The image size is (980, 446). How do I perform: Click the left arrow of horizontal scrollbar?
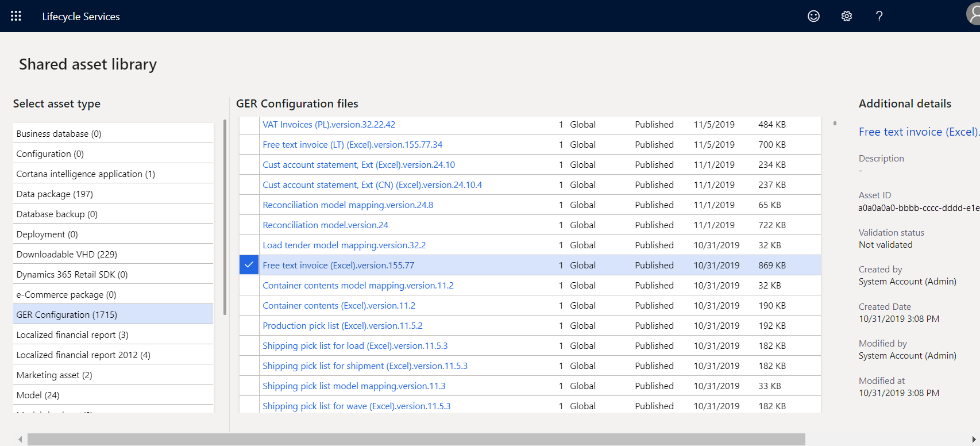click(20, 439)
